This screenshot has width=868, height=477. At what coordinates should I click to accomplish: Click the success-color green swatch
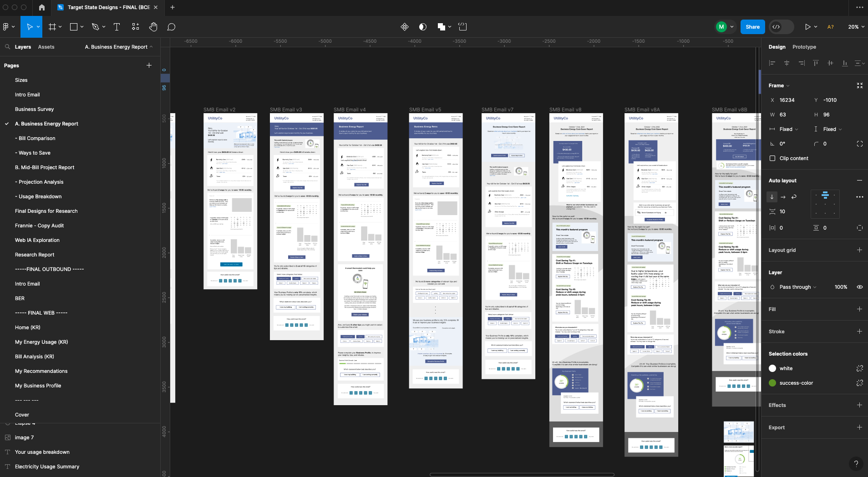pos(772,383)
